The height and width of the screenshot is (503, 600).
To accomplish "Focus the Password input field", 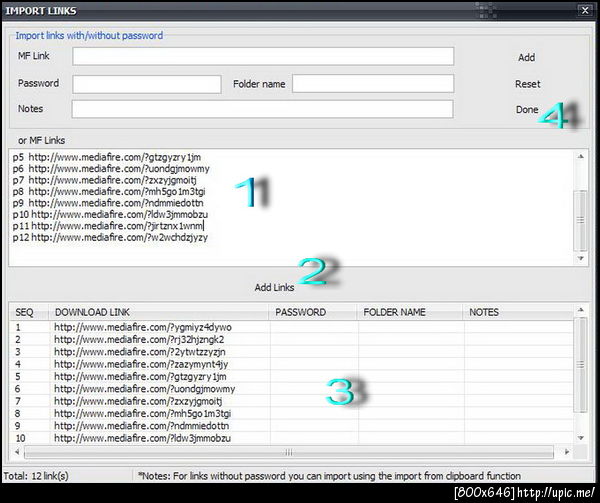I will point(147,84).
